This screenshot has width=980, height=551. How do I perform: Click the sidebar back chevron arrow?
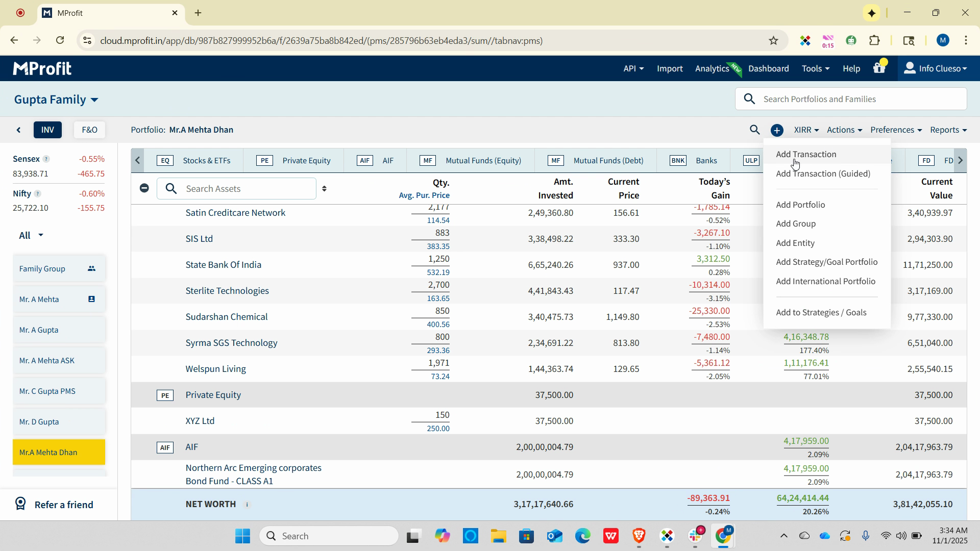tap(19, 130)
